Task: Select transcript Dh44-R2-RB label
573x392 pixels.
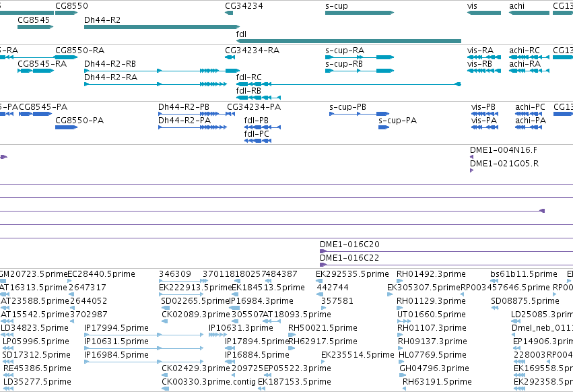Action: tap(110, 64)
